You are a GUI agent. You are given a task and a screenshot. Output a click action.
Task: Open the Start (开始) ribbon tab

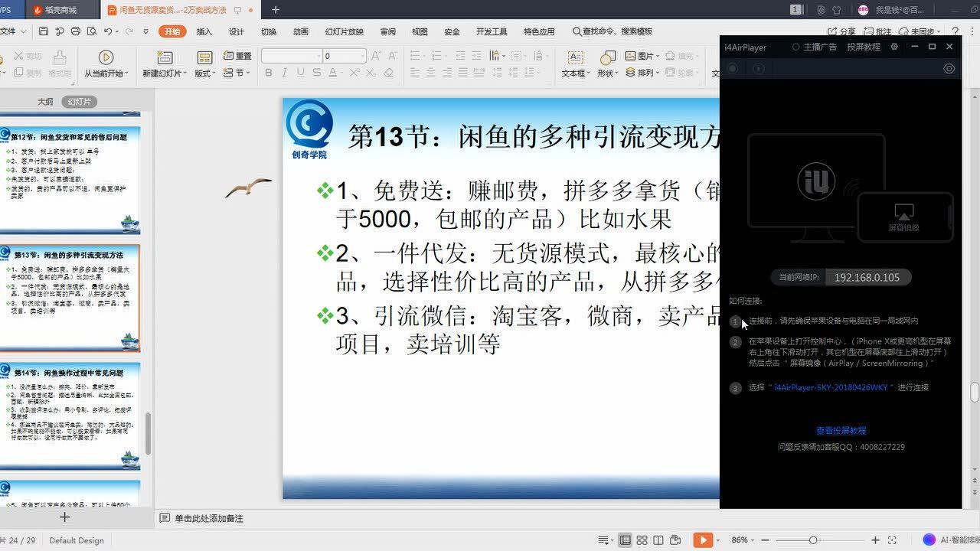tap(172, 31)
